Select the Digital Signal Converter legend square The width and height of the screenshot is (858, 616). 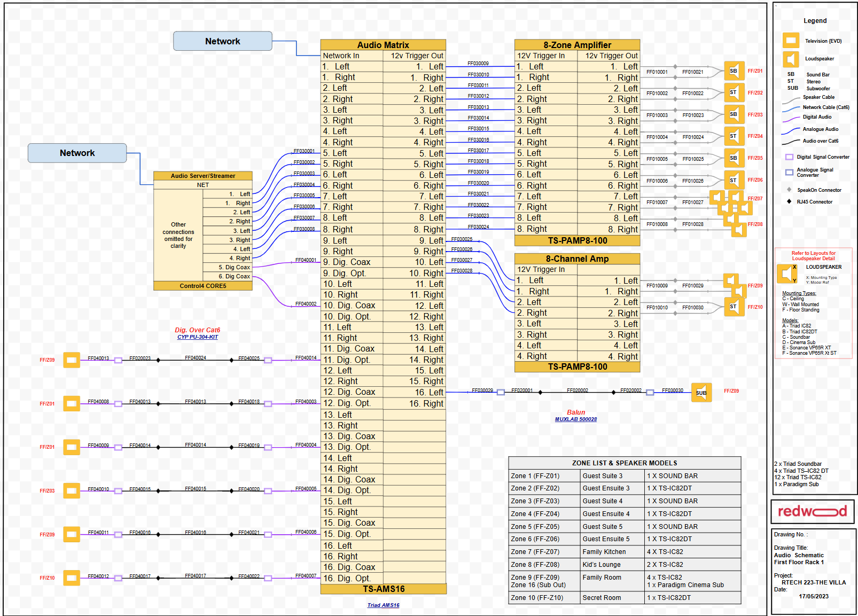pos(789,157)
